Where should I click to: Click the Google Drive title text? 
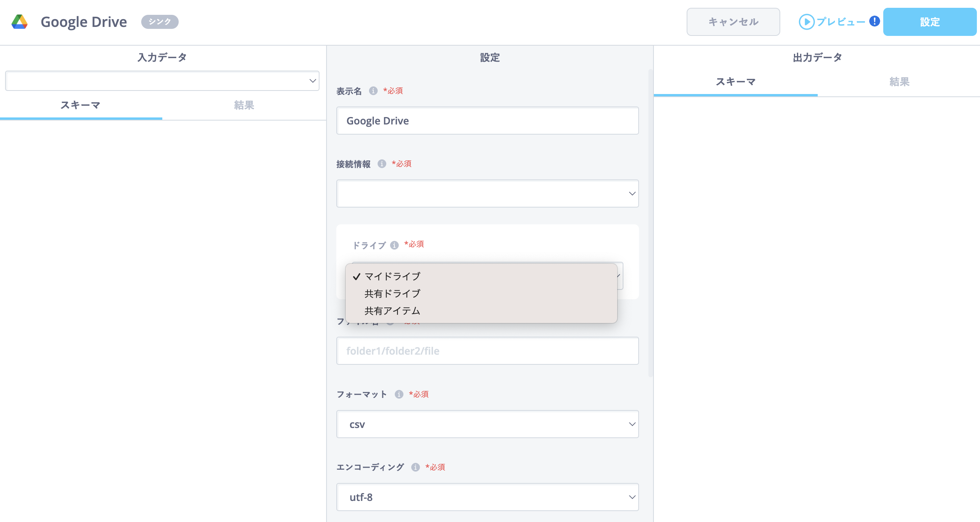(84, 22)
